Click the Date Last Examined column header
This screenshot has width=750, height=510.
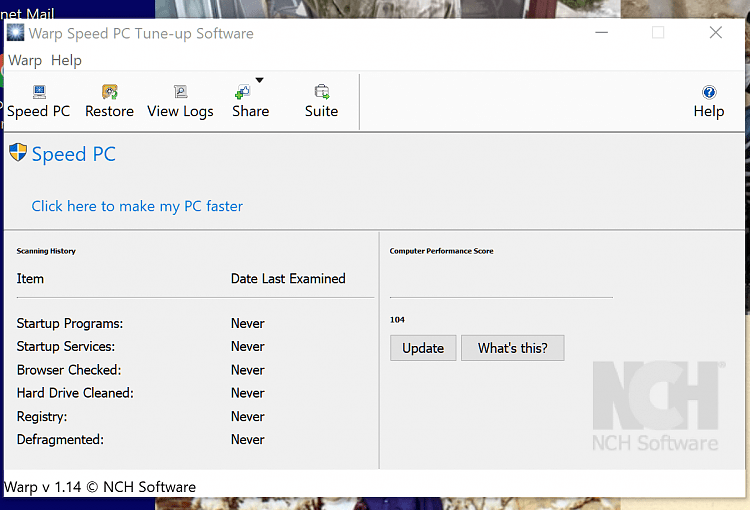coord(288,278)
